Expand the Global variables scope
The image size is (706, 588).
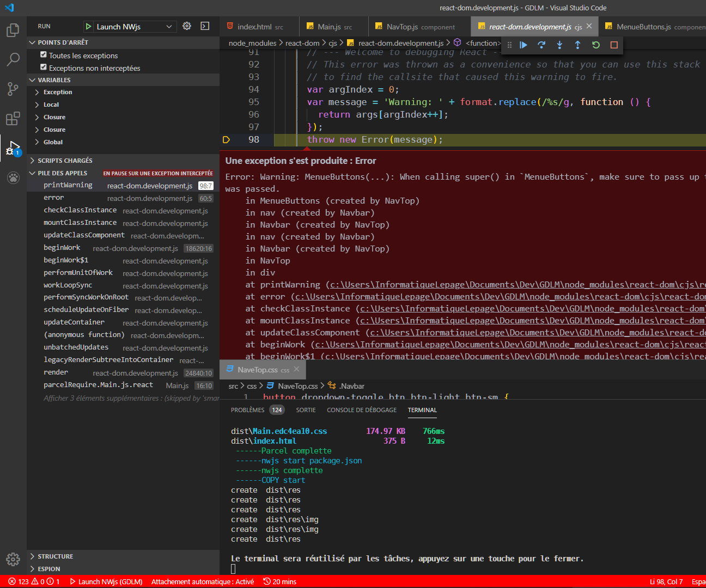coord(53,142)
